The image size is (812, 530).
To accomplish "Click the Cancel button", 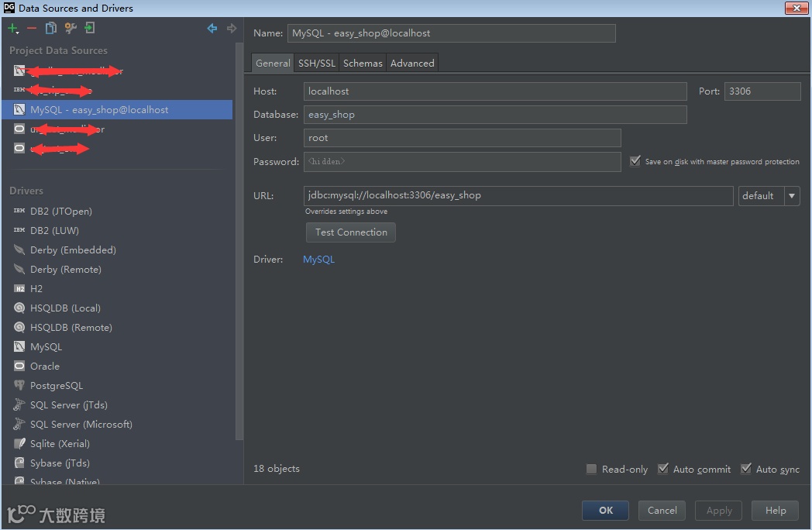I will click(x=662, y=511).
